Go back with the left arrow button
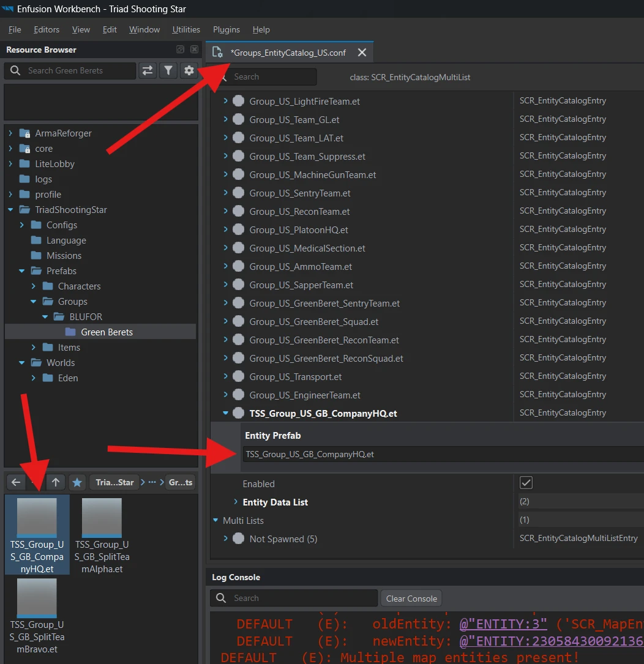Viewport: 644px width, 664px height. tap(16, 482)
